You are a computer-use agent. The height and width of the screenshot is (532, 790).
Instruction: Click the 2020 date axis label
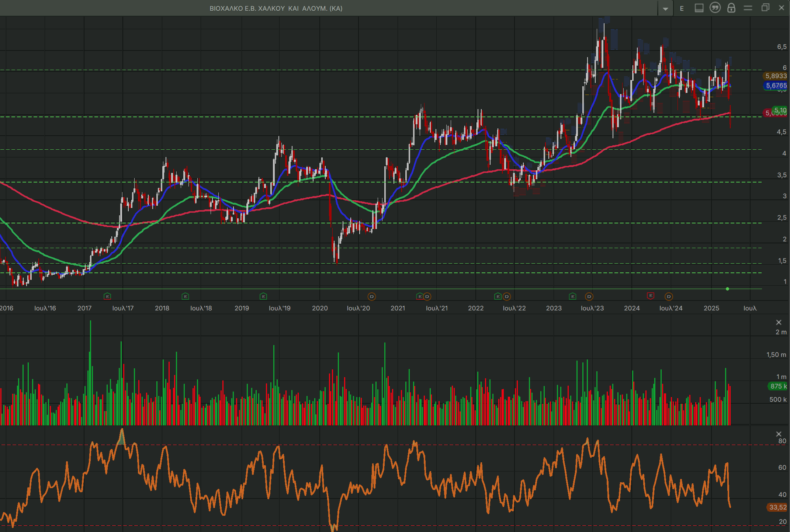click(x=320, y=308)
